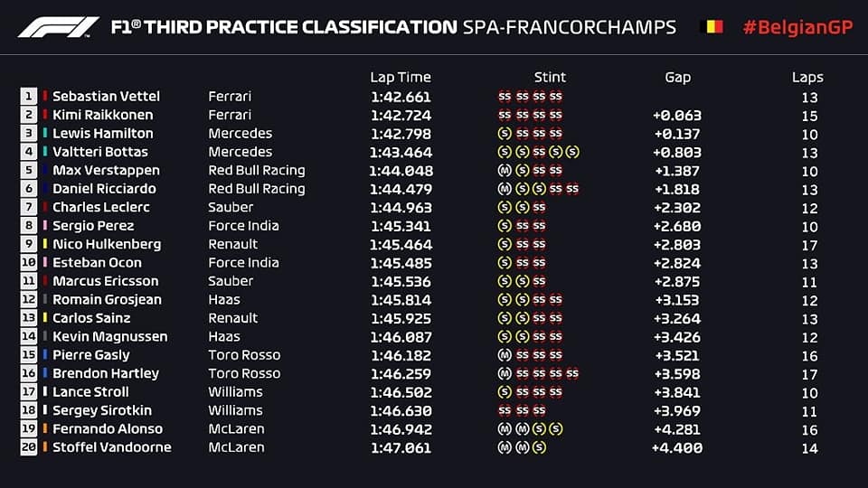Viewport: 868px width, 488px height.
Task: Click Vettel's first supersoft tyre icon
Action: pos(505,97)
